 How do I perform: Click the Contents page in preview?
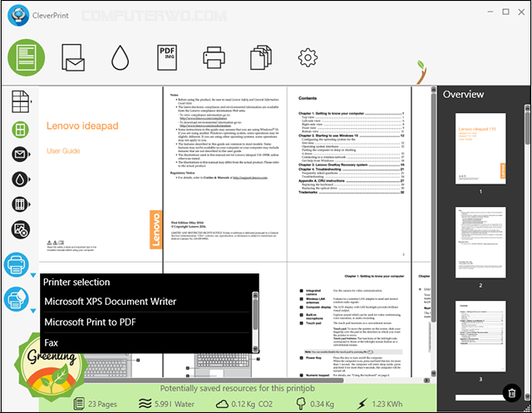click(349, 174)
